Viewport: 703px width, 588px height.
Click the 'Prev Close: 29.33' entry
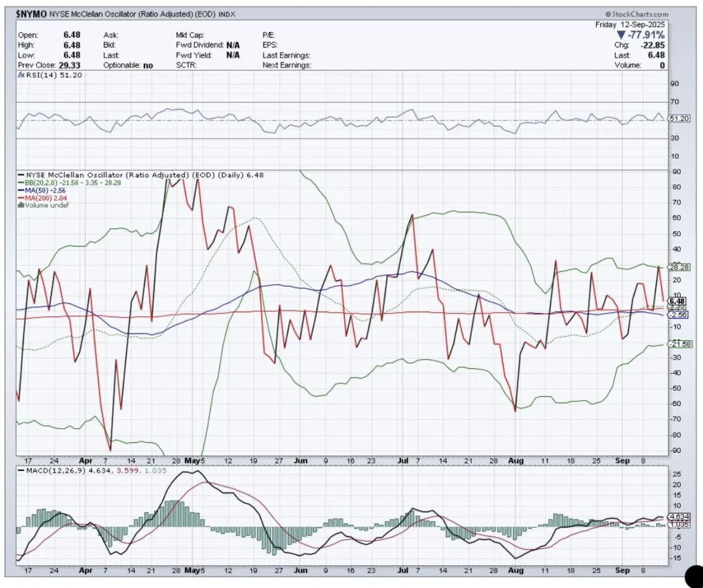49,66
